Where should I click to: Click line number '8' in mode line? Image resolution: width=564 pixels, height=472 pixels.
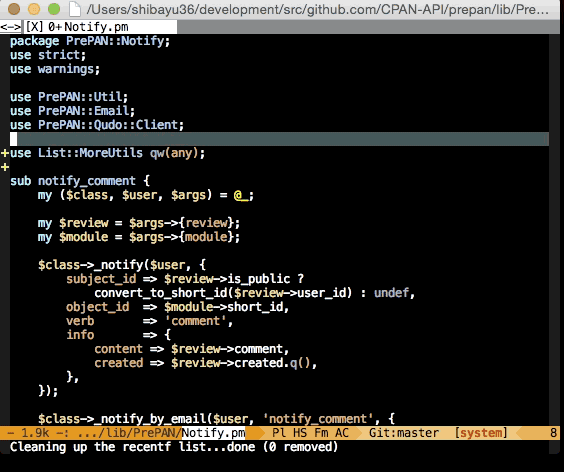coord(554,433)
